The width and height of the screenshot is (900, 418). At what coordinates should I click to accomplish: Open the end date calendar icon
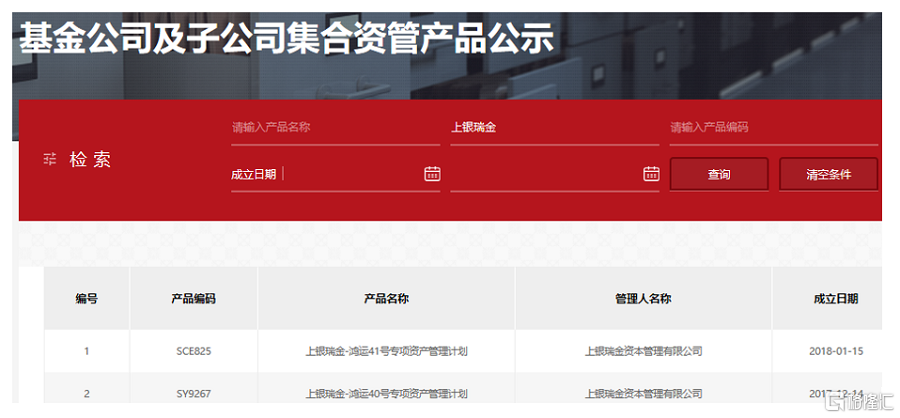(x=651, y=173)
